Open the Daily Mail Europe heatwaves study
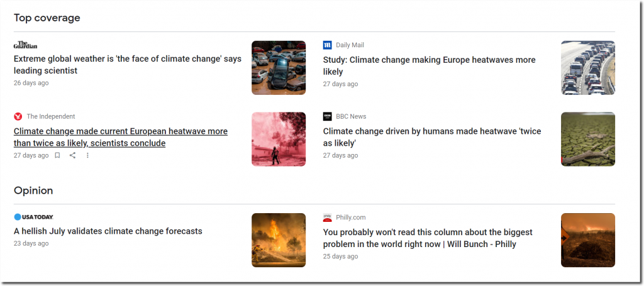Image resolution: width=644 pixels, height=286 pixels. point(429,66)
